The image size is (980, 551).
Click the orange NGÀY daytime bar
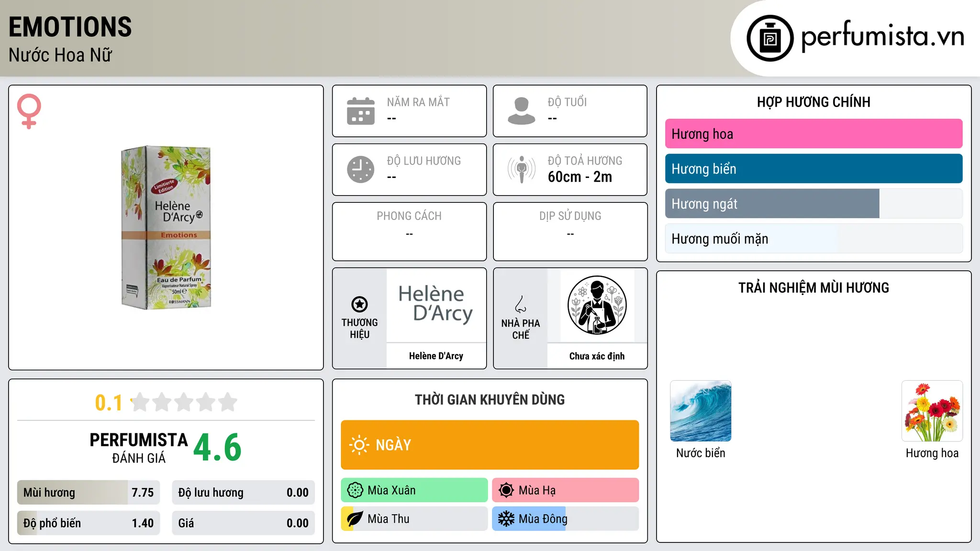click(490, 445)
